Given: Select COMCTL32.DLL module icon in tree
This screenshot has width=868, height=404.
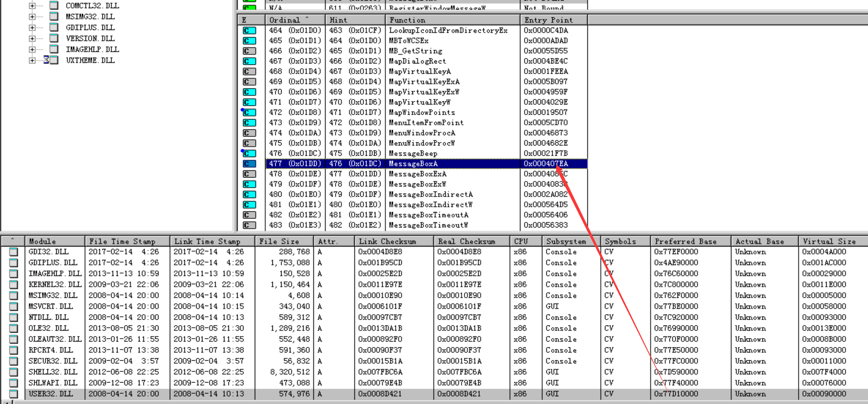Looking at the screenshot, I should coord(54,6).
